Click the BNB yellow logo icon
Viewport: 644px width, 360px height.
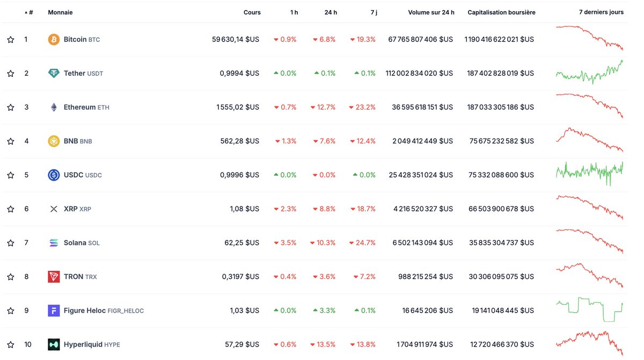(54, 141)
